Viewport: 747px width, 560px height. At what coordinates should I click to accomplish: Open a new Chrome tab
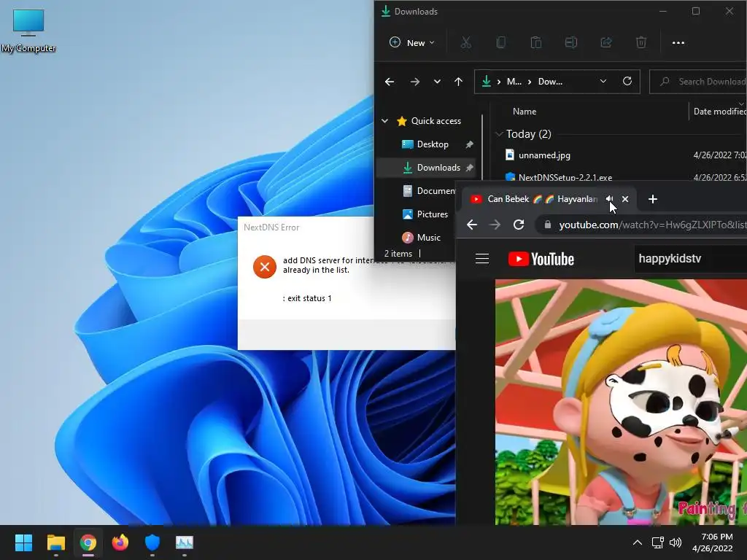tap(653, 199)
